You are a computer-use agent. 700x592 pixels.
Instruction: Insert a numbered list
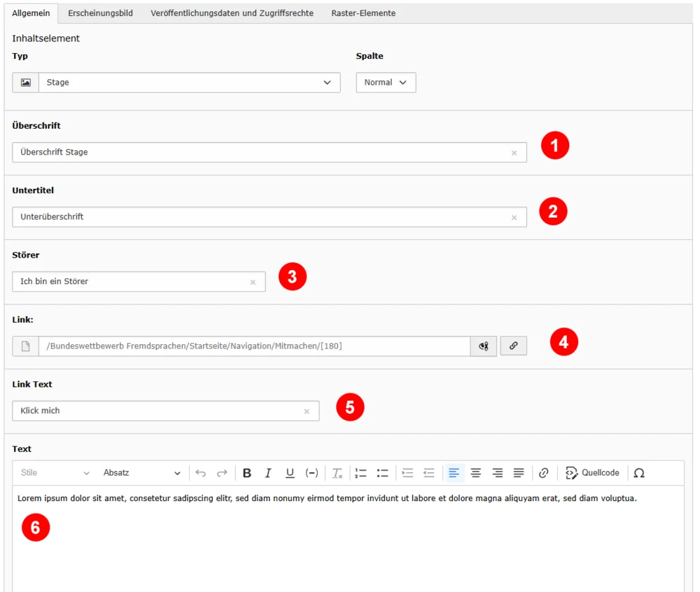coord(360,473)
